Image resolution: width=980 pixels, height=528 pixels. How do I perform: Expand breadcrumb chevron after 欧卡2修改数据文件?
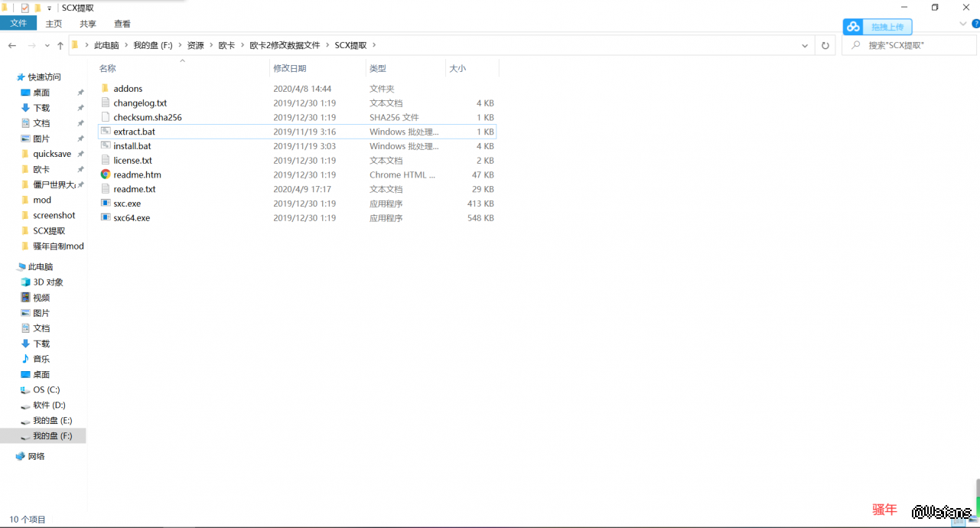click(x=327, y=46)
